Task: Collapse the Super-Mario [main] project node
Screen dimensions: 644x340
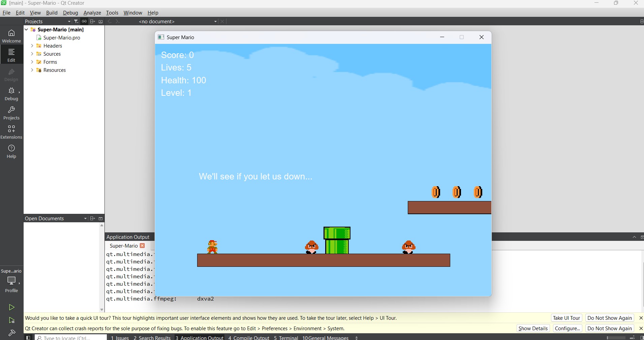Action: pyautogui.click(x=26, y=29)
